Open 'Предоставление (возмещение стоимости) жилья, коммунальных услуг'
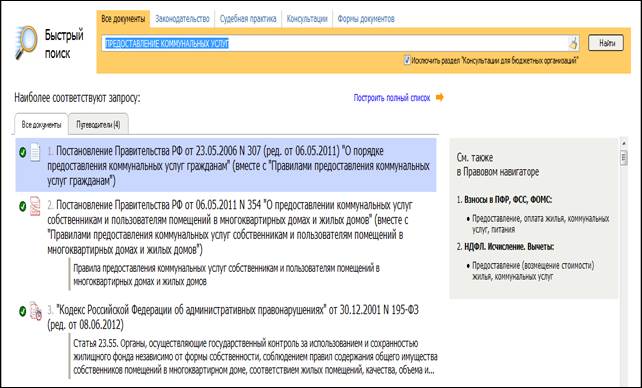 tap(533, 271)
